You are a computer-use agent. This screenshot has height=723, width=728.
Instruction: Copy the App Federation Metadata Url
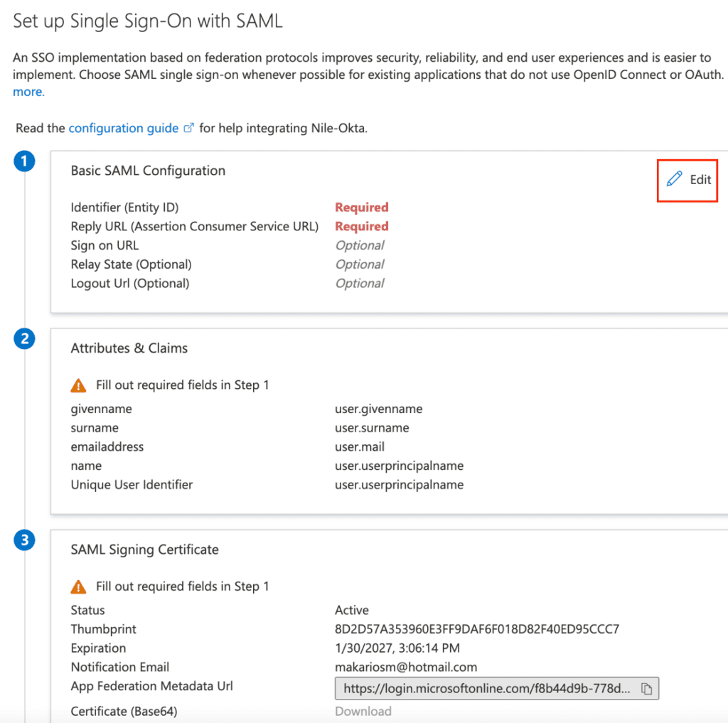[646, 687]
